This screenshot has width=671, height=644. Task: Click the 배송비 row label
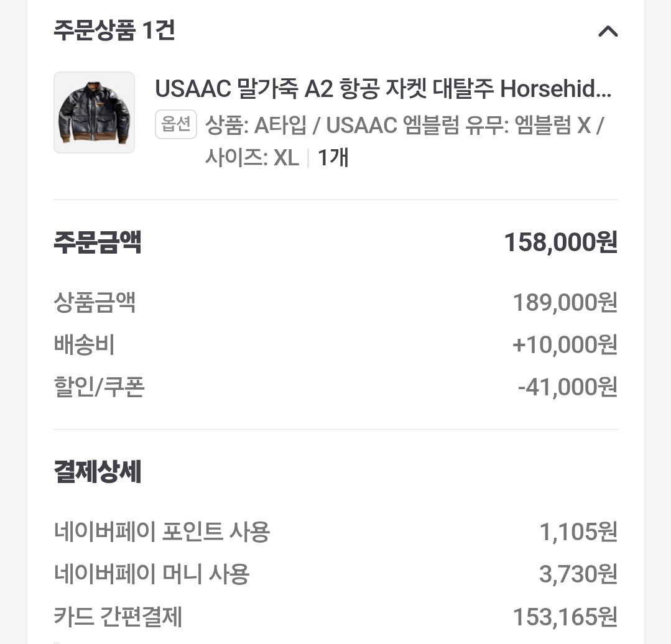click(x=84, y=345)
